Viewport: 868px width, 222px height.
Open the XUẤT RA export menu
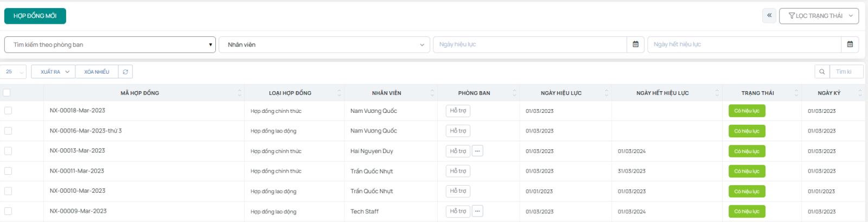point(53,72)
